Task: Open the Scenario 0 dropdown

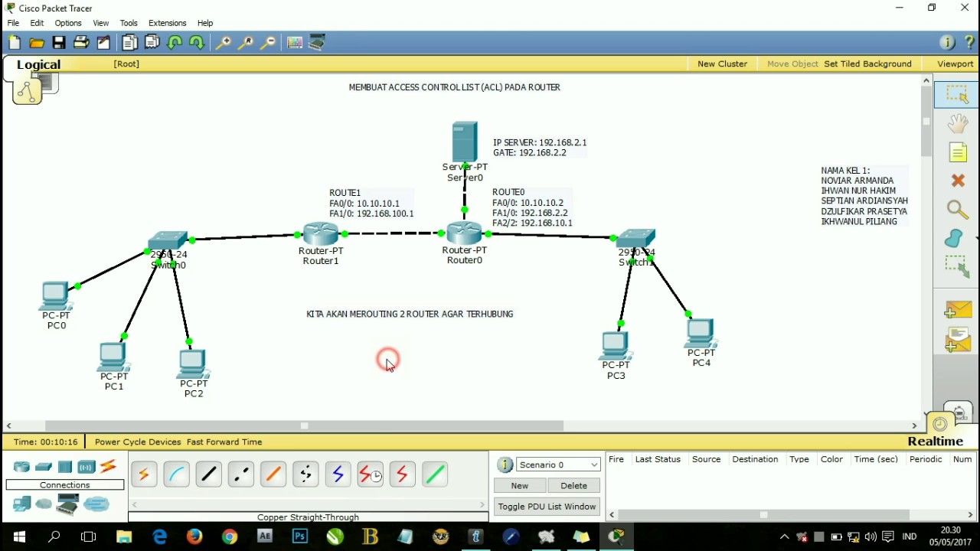Action: [x=559, y=465]
